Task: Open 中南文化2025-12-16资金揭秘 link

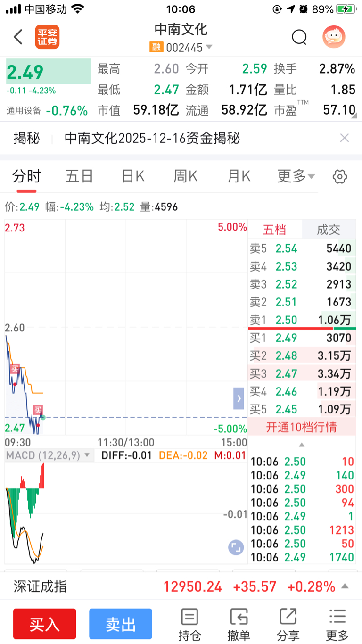Action: (152, 138)
